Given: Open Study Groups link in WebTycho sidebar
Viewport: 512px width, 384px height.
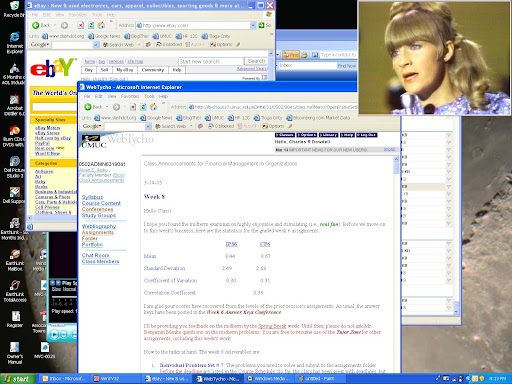Looking at the screenshot, I should (99, 215).
